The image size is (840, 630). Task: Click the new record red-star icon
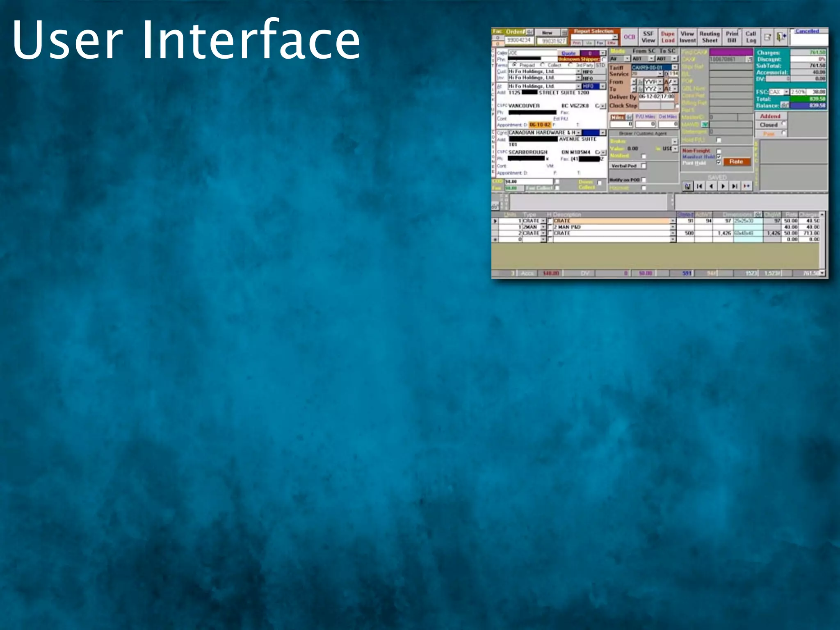(746, 186)
